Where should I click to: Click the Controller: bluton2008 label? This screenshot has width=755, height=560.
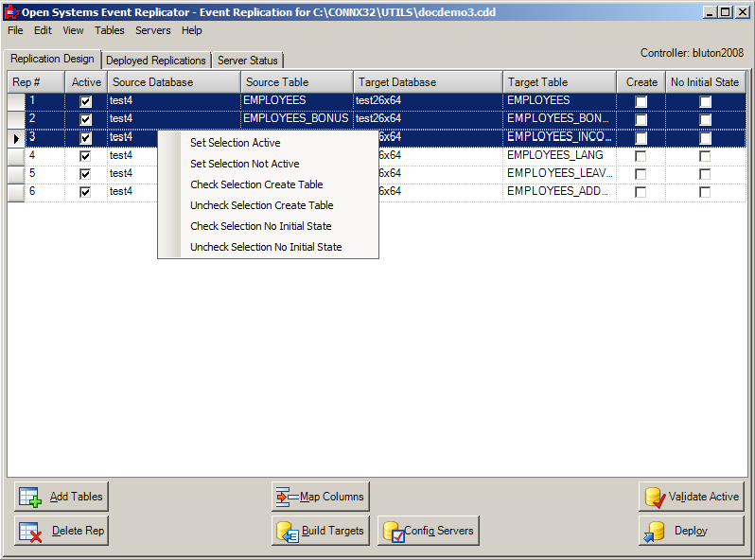pyautogui.click(x=692, y=53)
